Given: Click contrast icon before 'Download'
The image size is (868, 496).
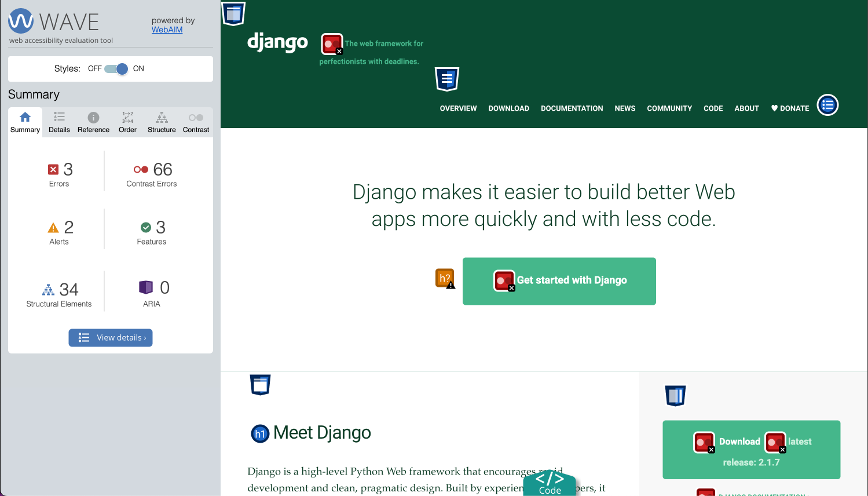Looking at the screenshot, I should 705,443.
